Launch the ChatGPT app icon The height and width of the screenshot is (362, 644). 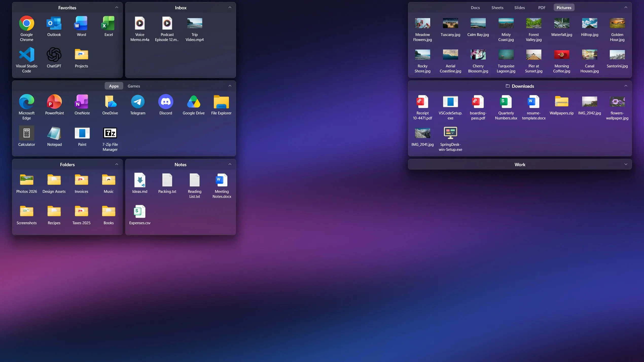click(54, 55)
